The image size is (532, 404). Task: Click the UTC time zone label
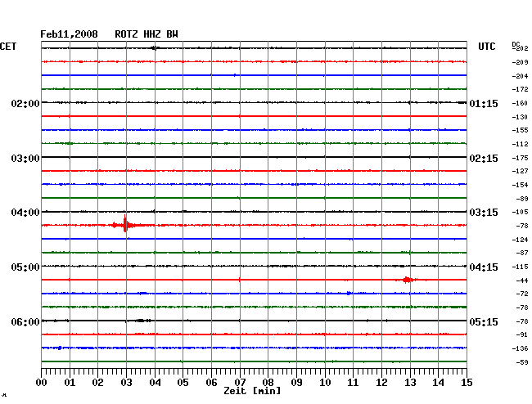pos(486,47)
